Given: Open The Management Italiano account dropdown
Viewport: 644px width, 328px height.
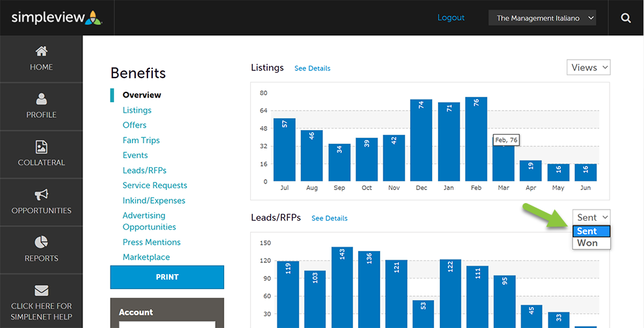Looking at the screenshot, I should point(542,18).
